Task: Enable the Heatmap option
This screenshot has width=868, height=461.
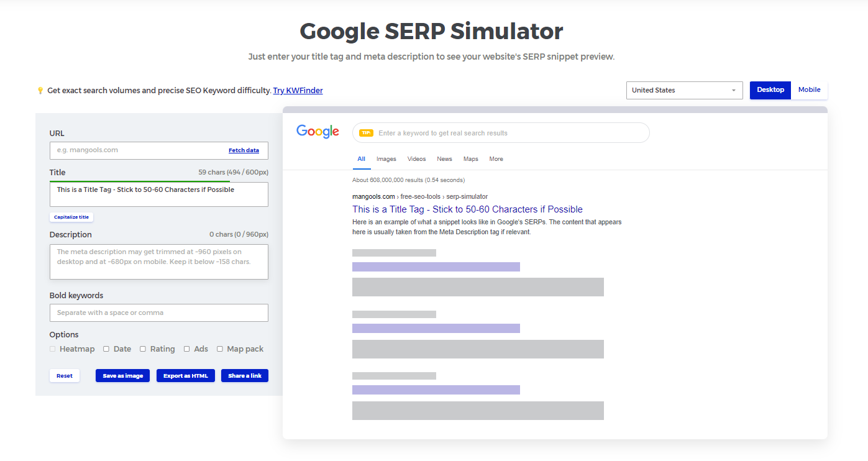Action: tap(52, 349)
